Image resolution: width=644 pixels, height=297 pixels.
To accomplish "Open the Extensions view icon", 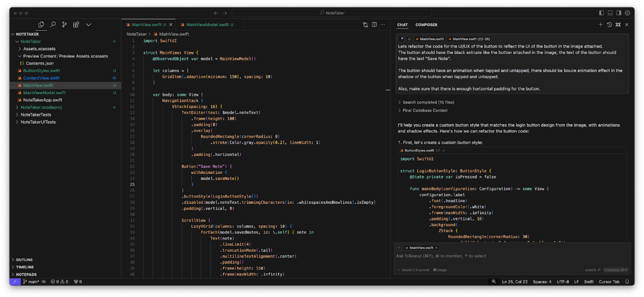I will click(76, 24).
